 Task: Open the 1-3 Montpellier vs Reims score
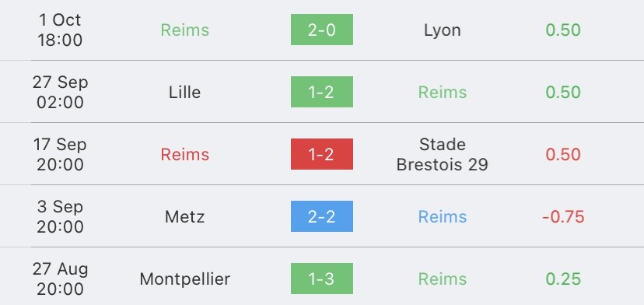(x=321, y=279)
